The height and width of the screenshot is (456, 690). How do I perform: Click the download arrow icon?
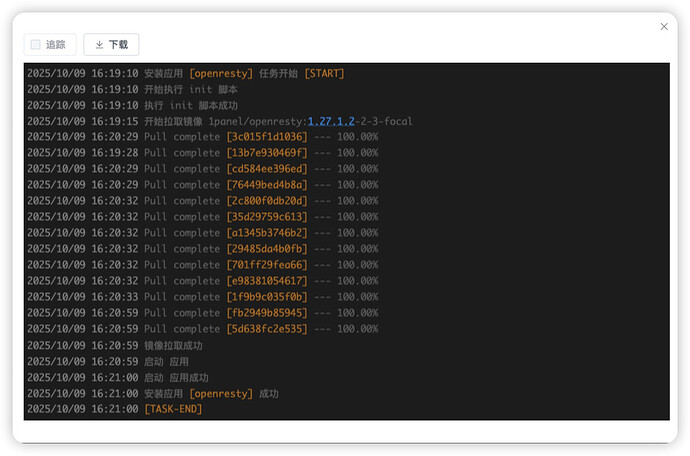coord(99,44)
